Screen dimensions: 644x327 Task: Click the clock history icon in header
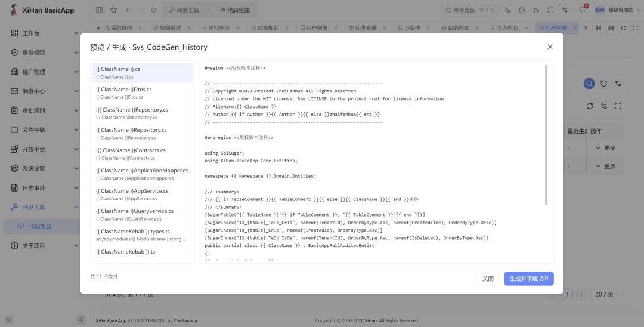(522, 10)
